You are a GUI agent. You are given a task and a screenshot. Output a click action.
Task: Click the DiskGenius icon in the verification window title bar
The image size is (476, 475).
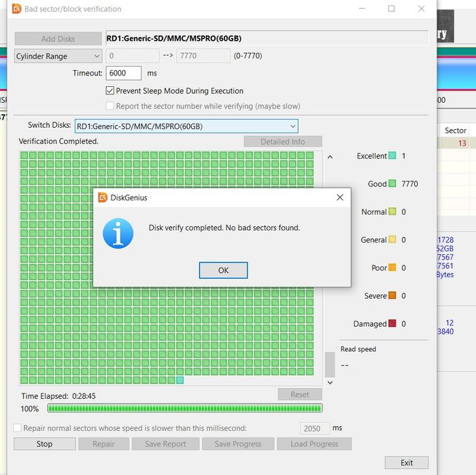(17, 9)
